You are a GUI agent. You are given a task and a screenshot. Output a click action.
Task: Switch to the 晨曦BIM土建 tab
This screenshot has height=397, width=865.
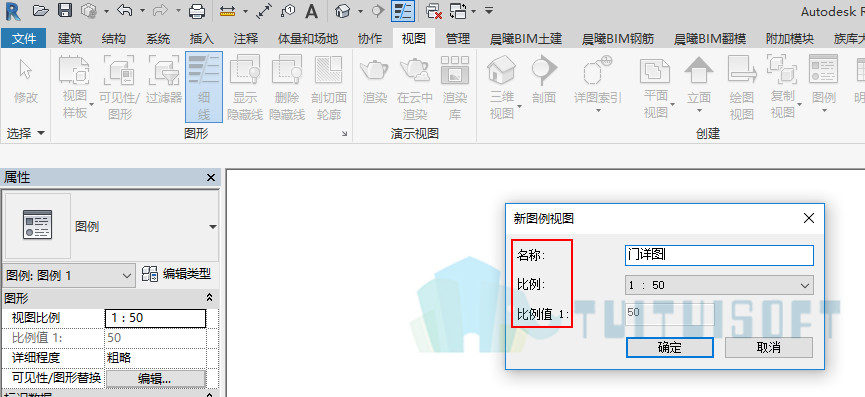click(x=526, y=38)
